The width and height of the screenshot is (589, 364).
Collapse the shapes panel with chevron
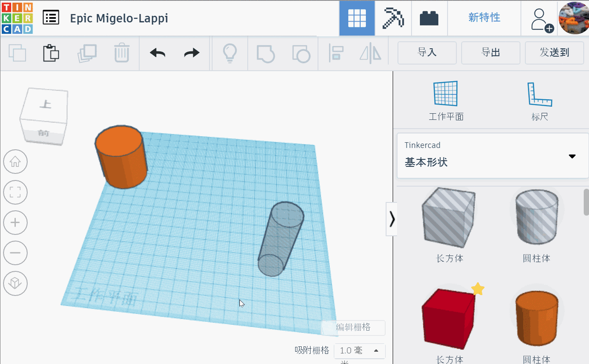click(392, 219)
